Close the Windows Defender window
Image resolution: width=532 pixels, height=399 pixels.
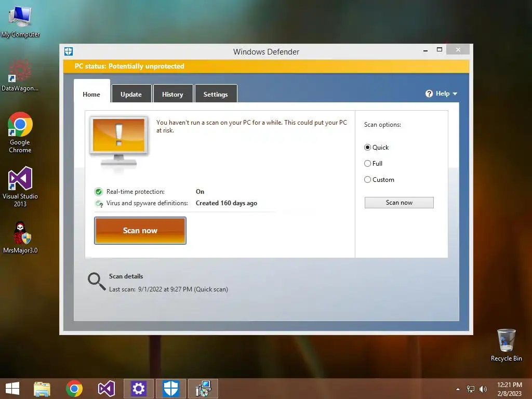click(x=458, y=49)
